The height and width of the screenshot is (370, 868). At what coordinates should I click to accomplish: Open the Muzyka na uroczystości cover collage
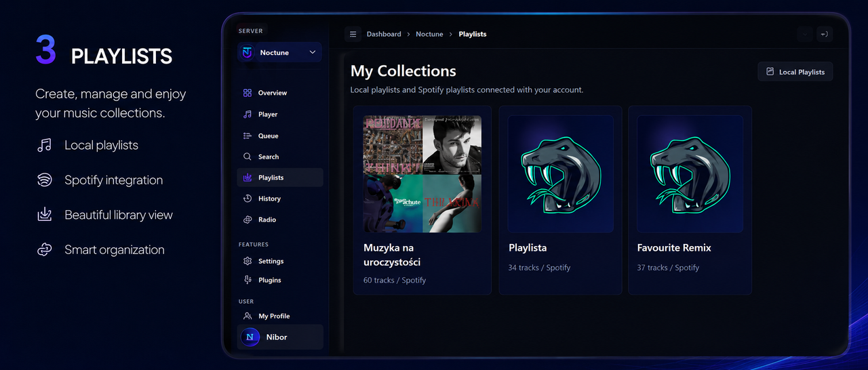click(422, 173)
